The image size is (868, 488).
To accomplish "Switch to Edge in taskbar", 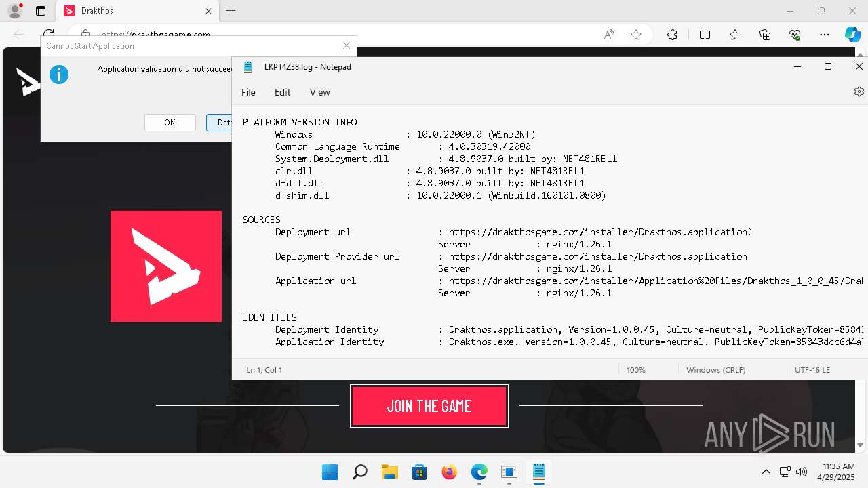I will pos(479,472).
